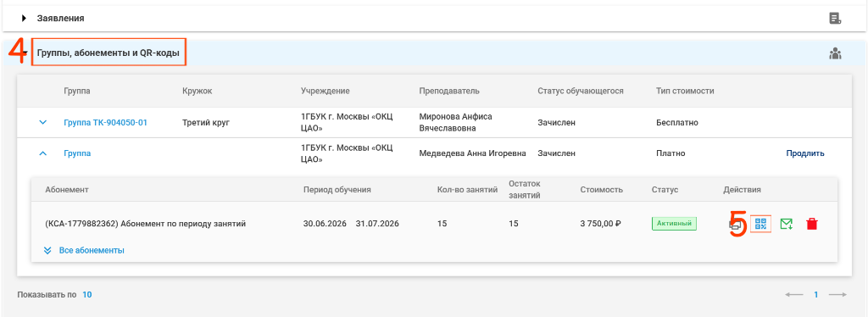Click the Активный status badge
The image size is (868, 317).
(x=674, y=224)
